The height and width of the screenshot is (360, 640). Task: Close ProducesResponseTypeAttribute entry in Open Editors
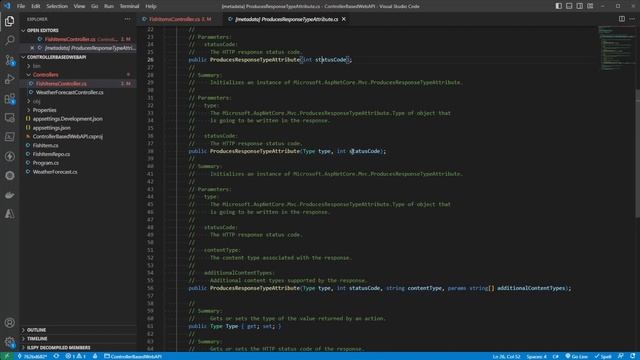(x=32, y=48)
